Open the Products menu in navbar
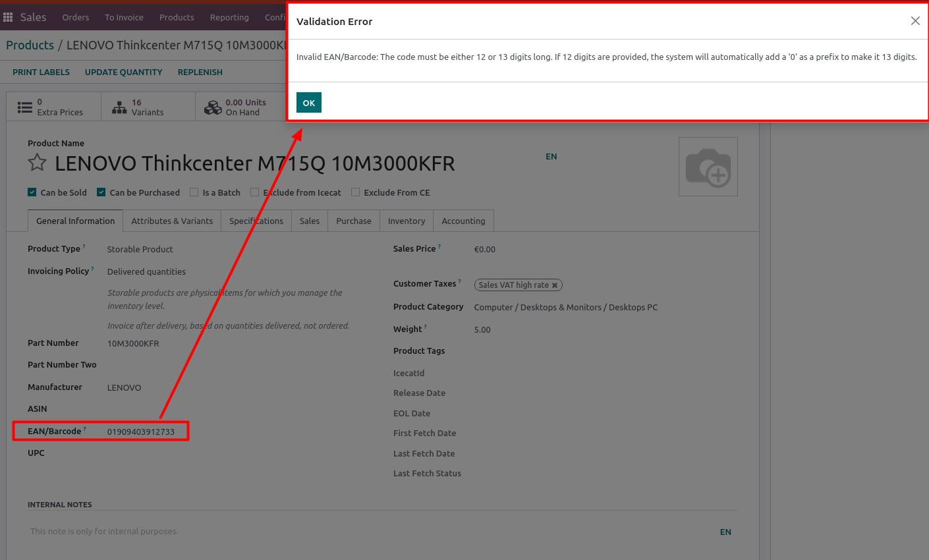This screenshot has height=560, width=929. pyautogui.click(x=177, y=17)
